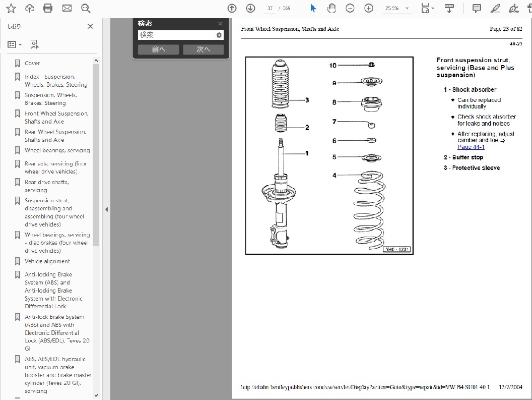Open Anti-lock Brake System Teves 20 GI bookmark
Screen dimensions: 532x400
click(x=57, y=332)
